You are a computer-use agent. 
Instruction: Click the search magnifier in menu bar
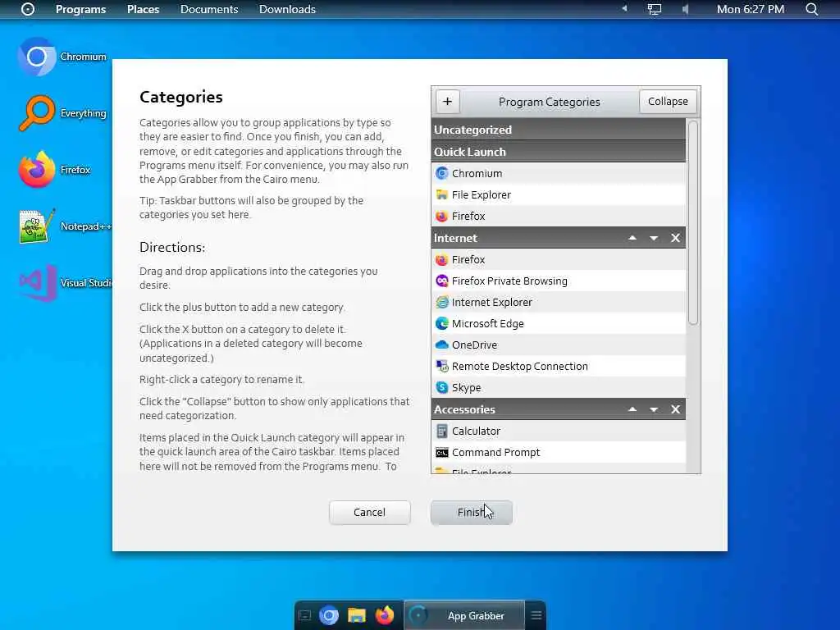[812, 9]
